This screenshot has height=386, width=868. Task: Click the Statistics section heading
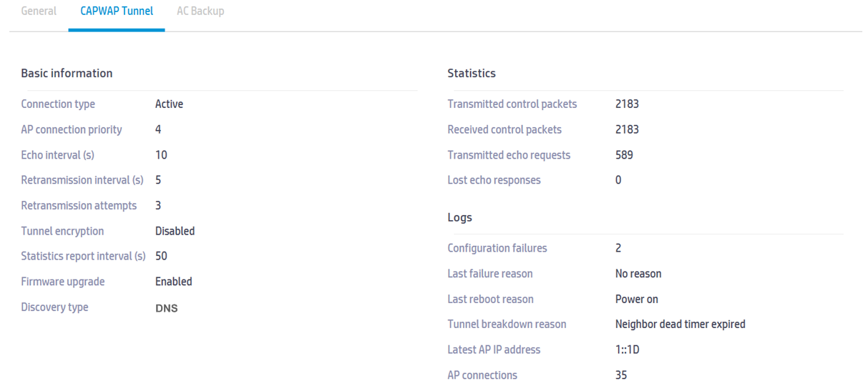click(x=472, y=73)
